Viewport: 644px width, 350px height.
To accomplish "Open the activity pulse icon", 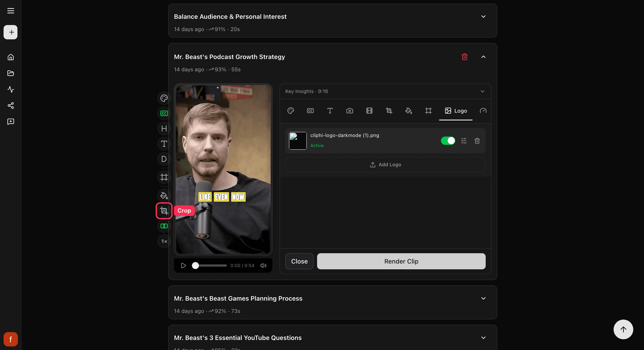I will click(11, 89).
